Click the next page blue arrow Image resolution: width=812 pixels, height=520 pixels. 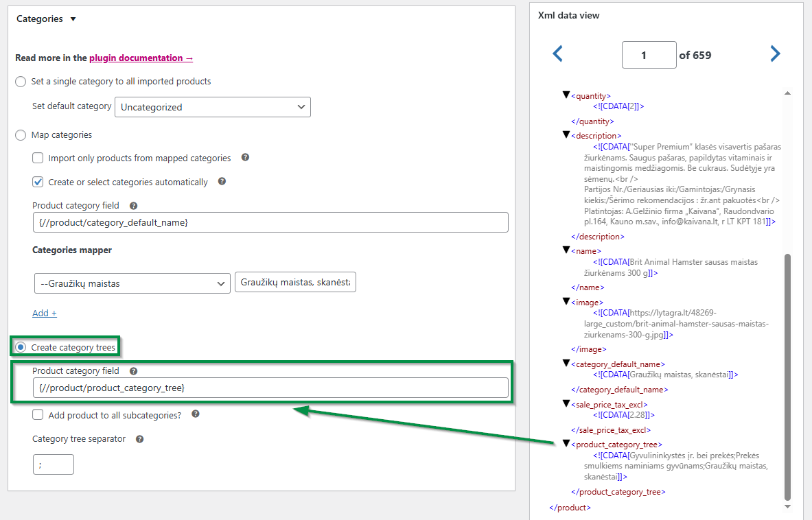pyautogui.click(x=775, y=53)
